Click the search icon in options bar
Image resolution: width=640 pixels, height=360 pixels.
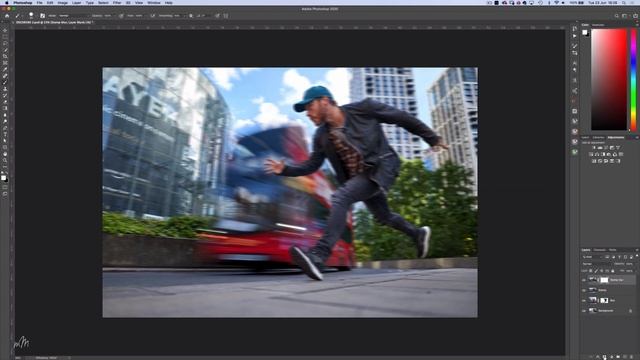(x=617, y=16)
